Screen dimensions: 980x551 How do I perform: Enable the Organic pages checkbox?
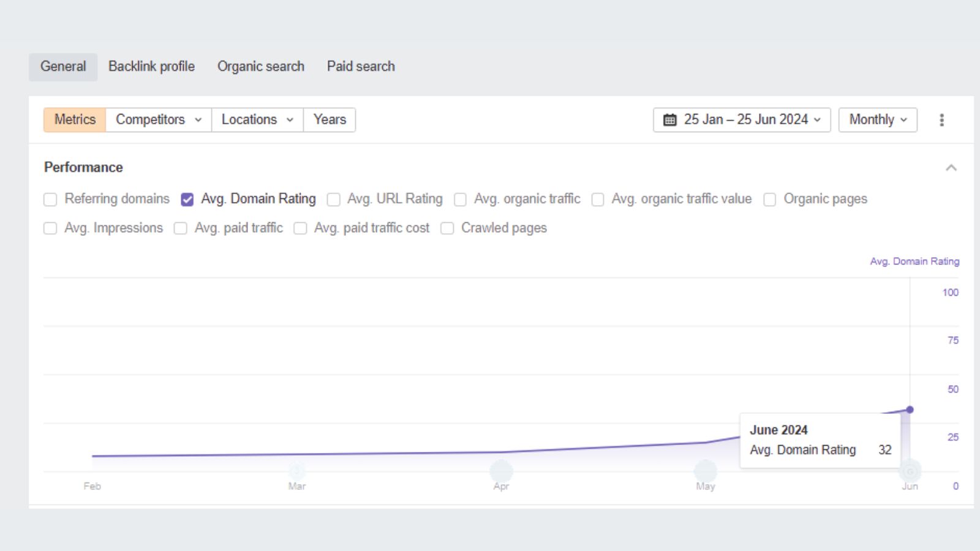[x=770, y=200]
